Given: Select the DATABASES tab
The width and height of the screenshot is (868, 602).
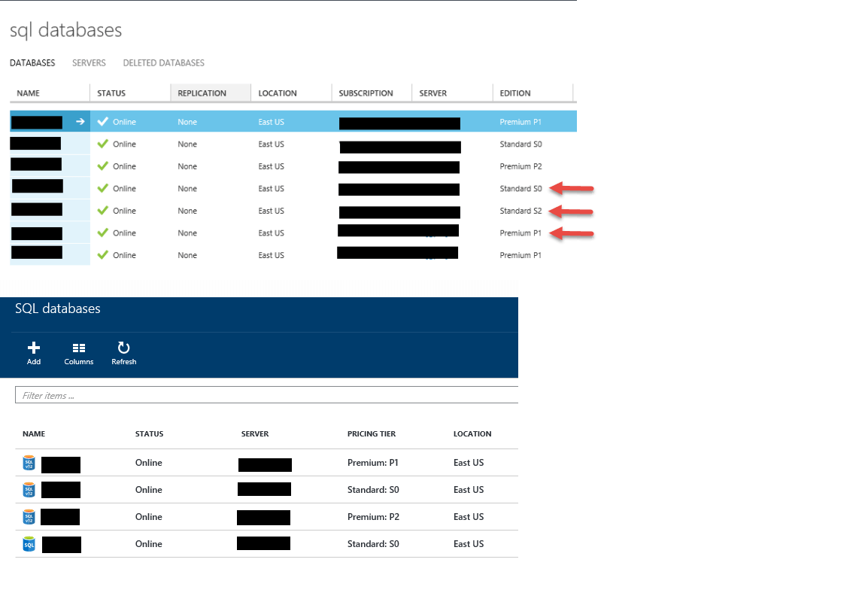Looking at the screenshot, I should pyautogui.click(x=32, y=63).
